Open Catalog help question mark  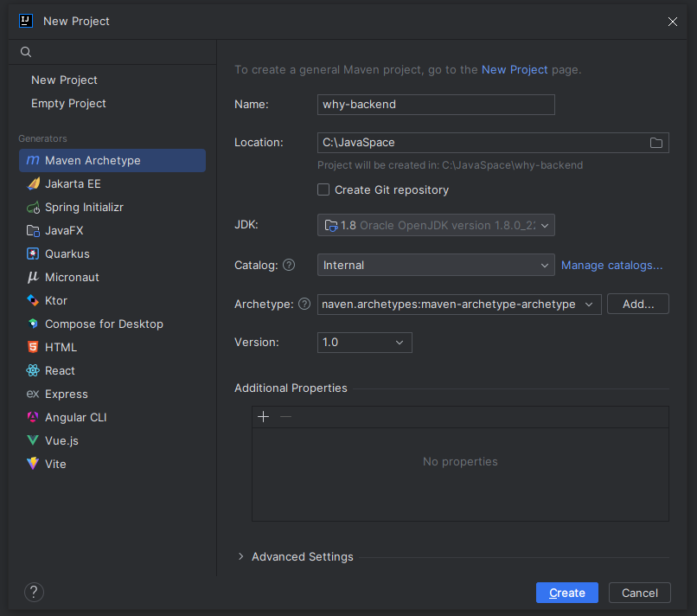click(289, 265)
